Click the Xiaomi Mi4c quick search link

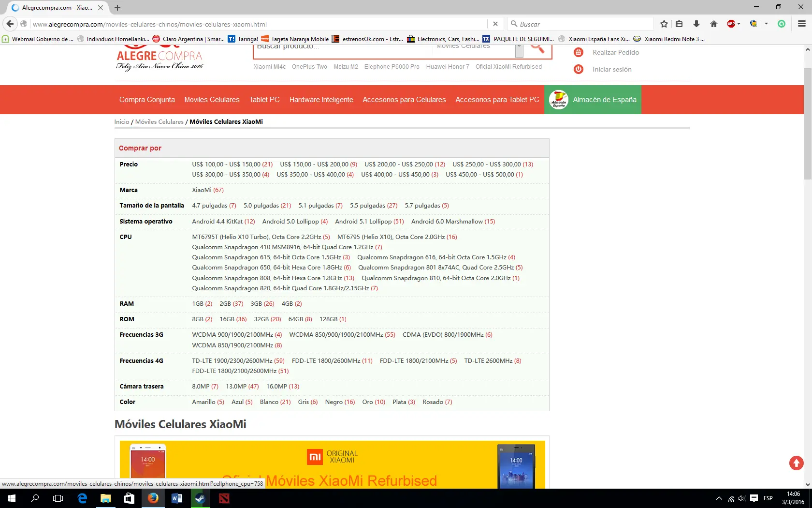coord(270,67)
